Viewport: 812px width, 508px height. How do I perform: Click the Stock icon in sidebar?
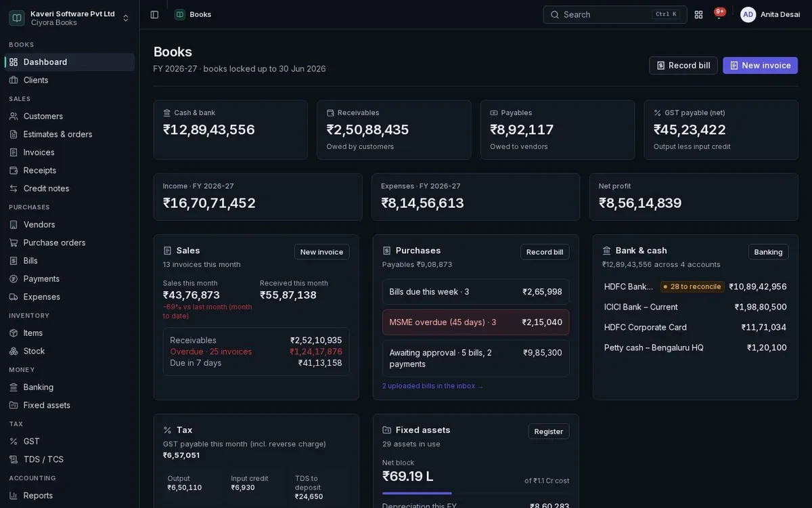tap(14, 351)
